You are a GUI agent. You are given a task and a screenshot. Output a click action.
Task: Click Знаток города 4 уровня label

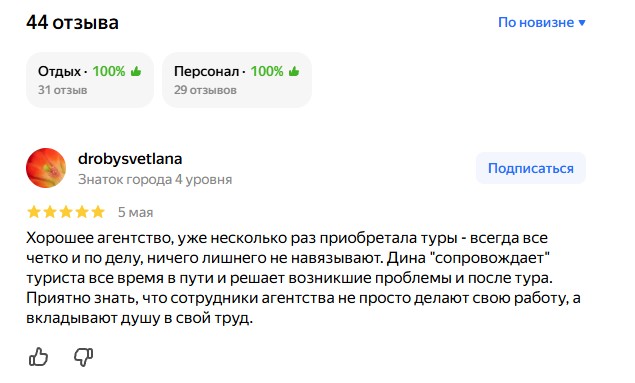155,179
